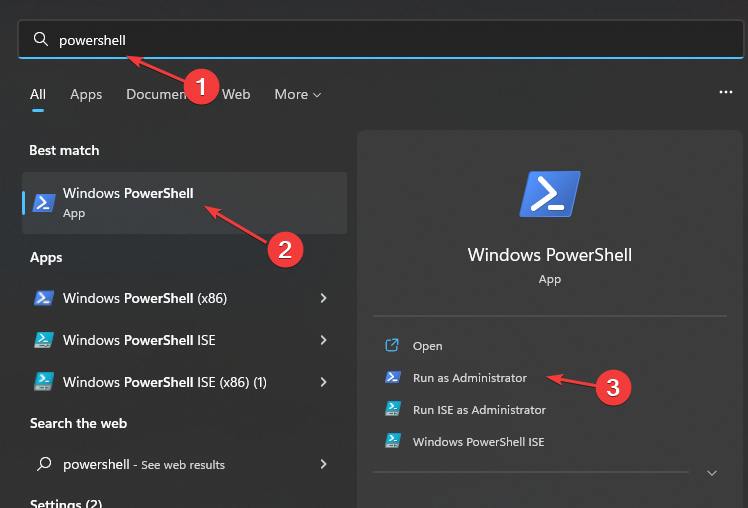The image size is (748, 508).
Task: Open Windows PowerShell ISE from preview actions
Action: pos(478,442)
